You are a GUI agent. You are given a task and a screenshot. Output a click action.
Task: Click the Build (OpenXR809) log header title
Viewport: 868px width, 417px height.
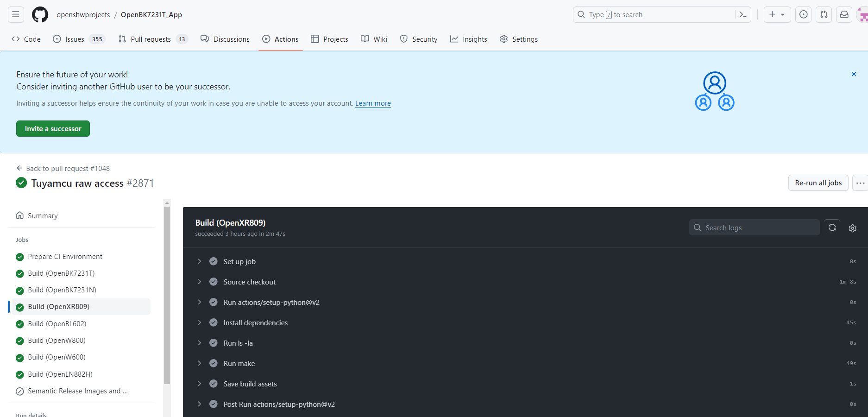tap(230, 223)
